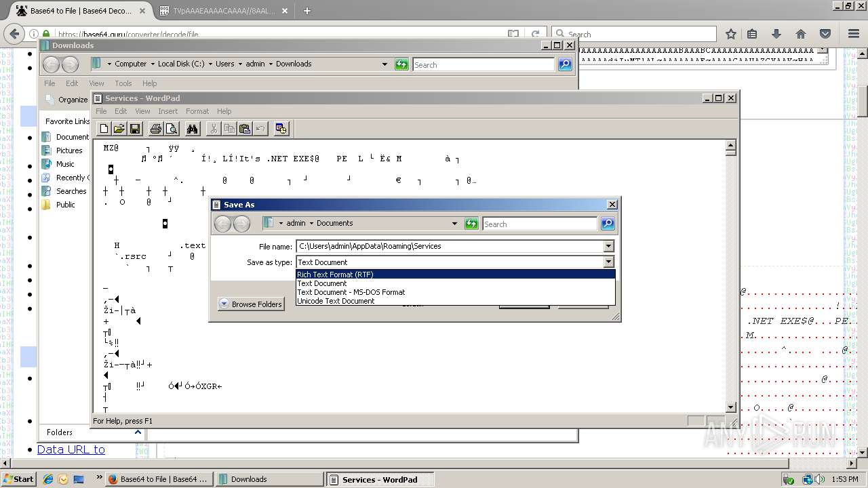Screen dimensions: 868x488
Task: Click Open folder icon in WordPad toolbar
Action: pyautogui.click(x=119, y=129)
